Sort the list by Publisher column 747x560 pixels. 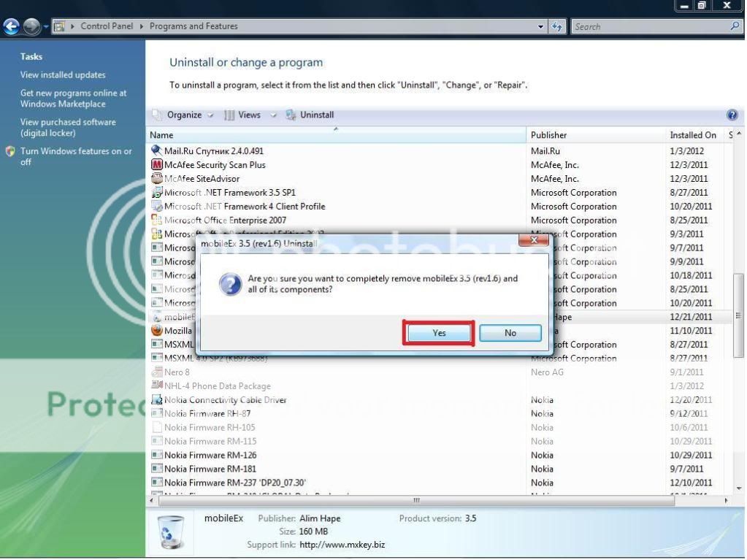[x=596, y=135]
